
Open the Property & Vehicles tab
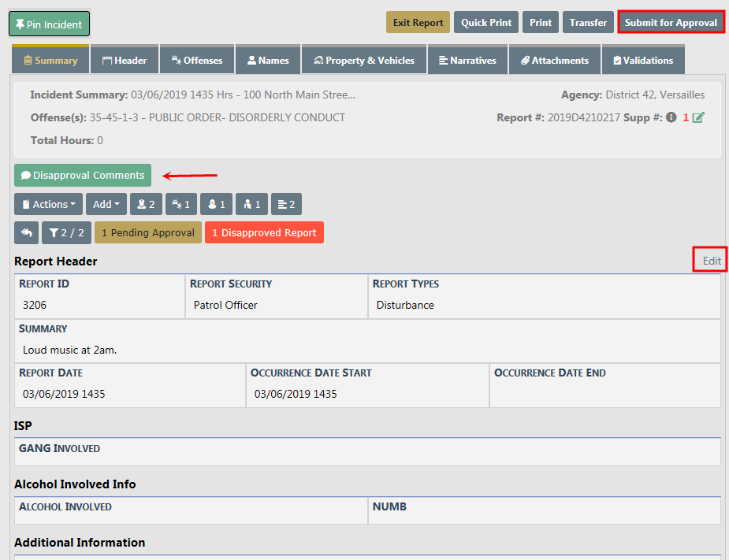point(363,60)
